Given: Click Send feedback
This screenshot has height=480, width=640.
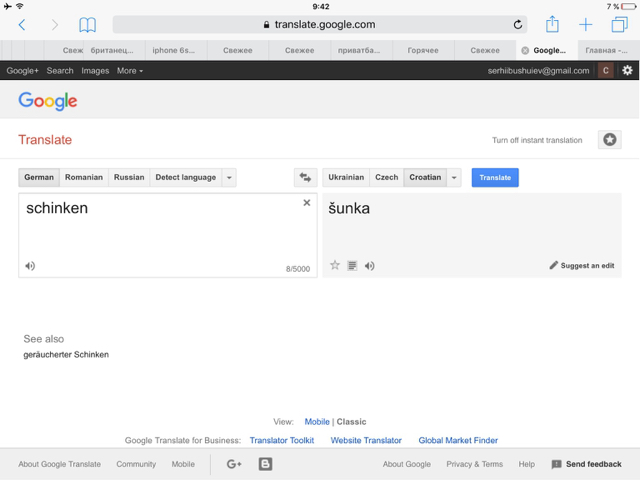Looking at the screenshot, I should click(587, 464).
